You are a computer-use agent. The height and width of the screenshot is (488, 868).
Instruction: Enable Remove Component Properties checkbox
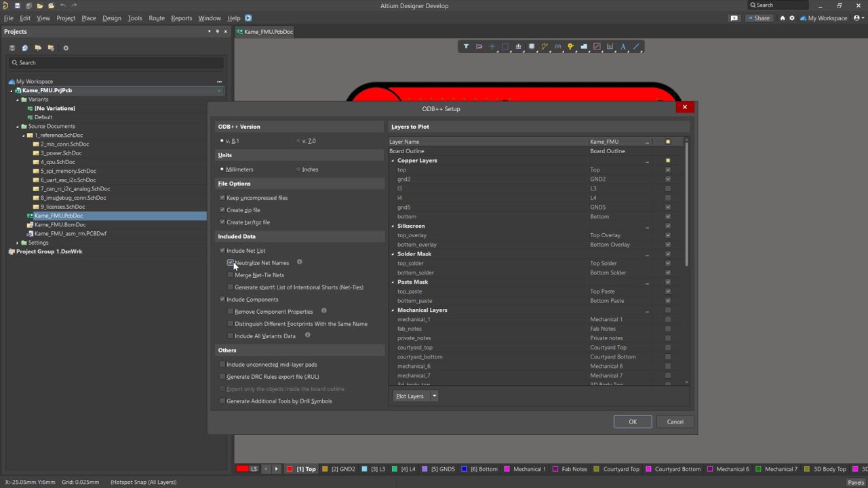click(x=231, y=312)
